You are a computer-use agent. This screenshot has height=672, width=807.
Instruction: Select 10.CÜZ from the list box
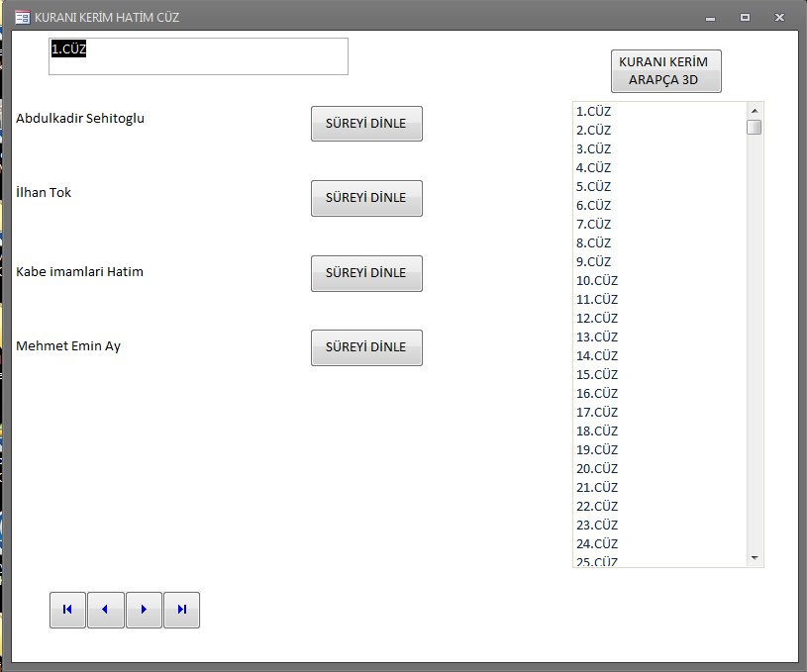(x=597, y=281)
